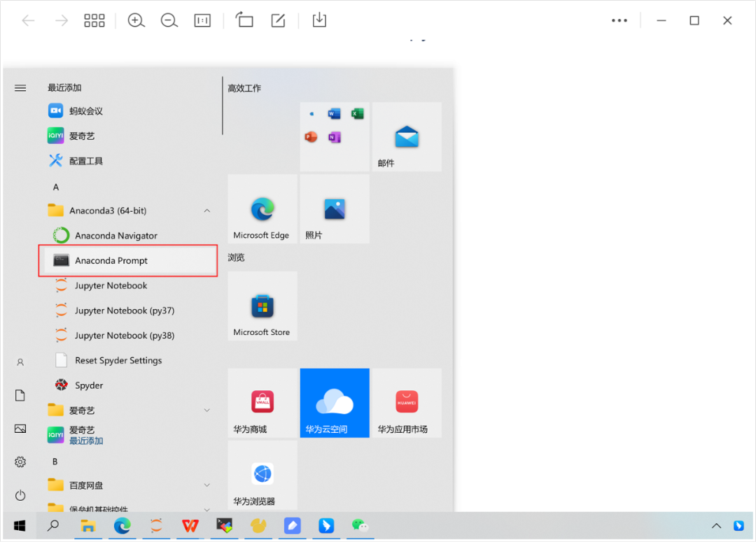Launch PowerPoint from Office tile group
The height and width of the screenshot is (542, 756).
tap(311, 137)
